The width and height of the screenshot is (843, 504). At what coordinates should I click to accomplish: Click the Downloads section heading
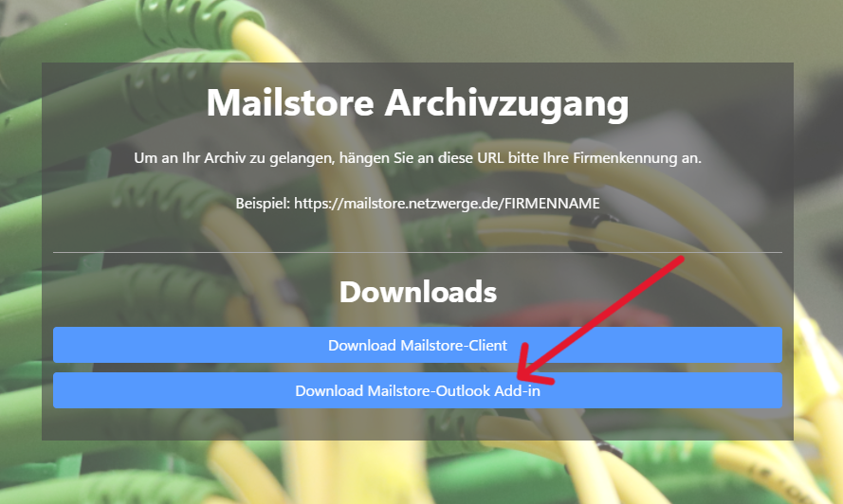tap(418, 292)
